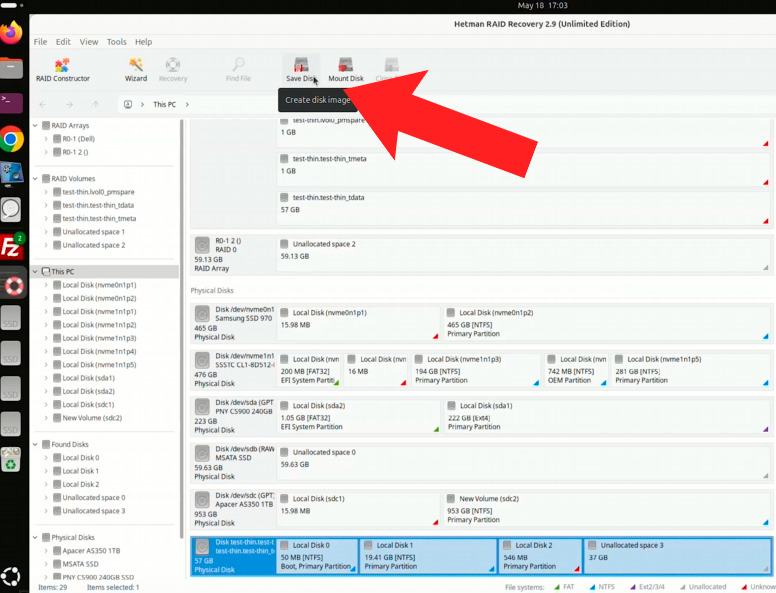
Task: Select test-thin.lvol0_pmspare in the tree
Action: (98, 192)
